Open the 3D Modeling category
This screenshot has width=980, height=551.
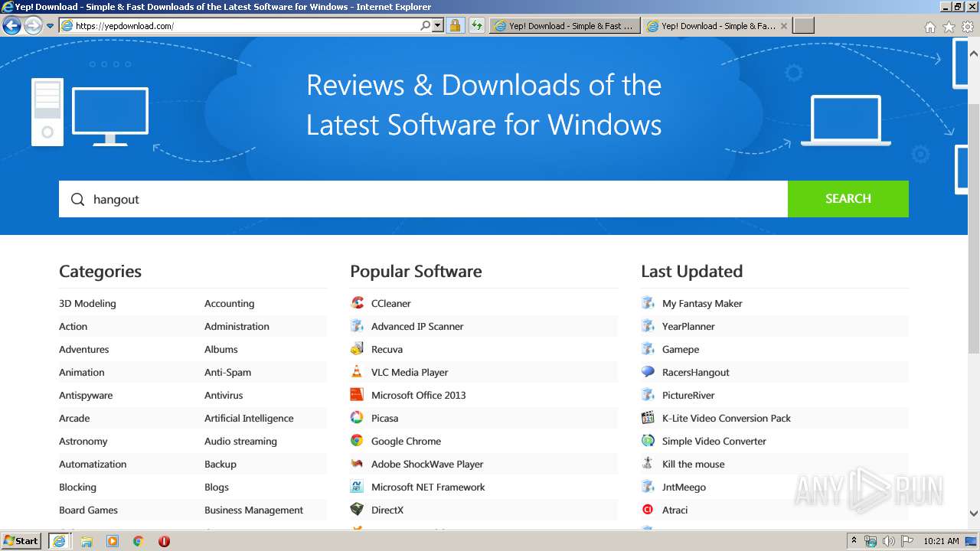click(87, 303)
